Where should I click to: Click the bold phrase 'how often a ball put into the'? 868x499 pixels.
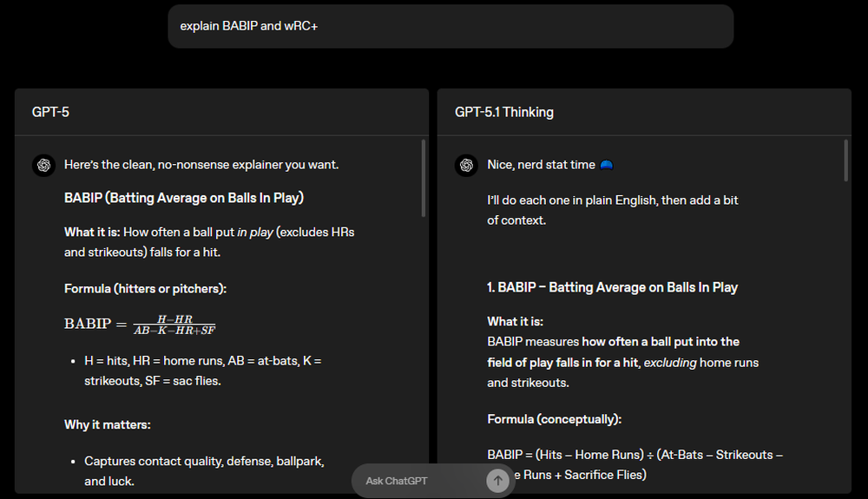661,342
